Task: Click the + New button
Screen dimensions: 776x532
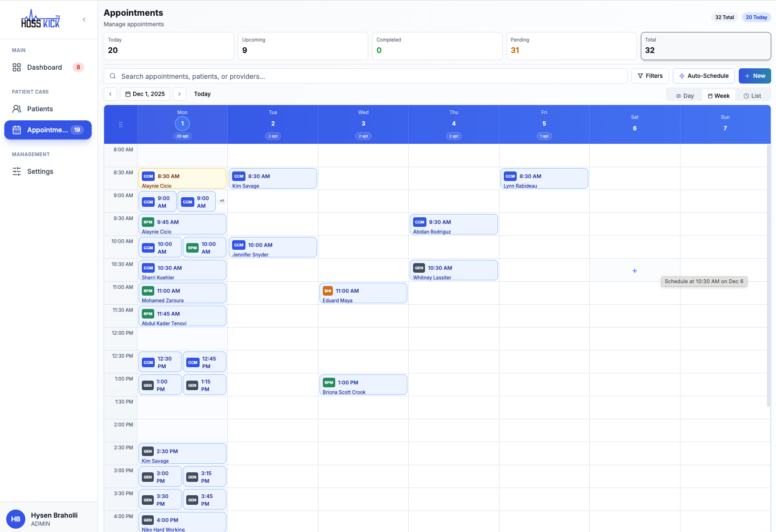Action: [755, 76]
